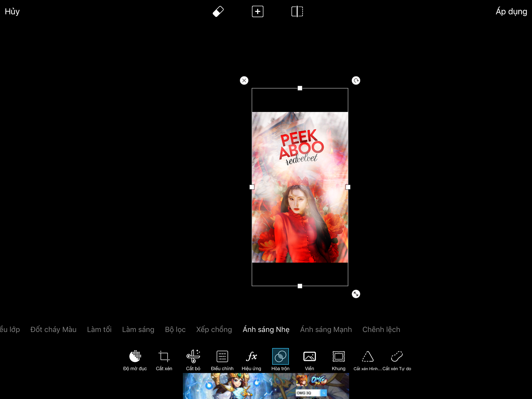
Task: Select the eraser tool at top
Action: (218, 12)
